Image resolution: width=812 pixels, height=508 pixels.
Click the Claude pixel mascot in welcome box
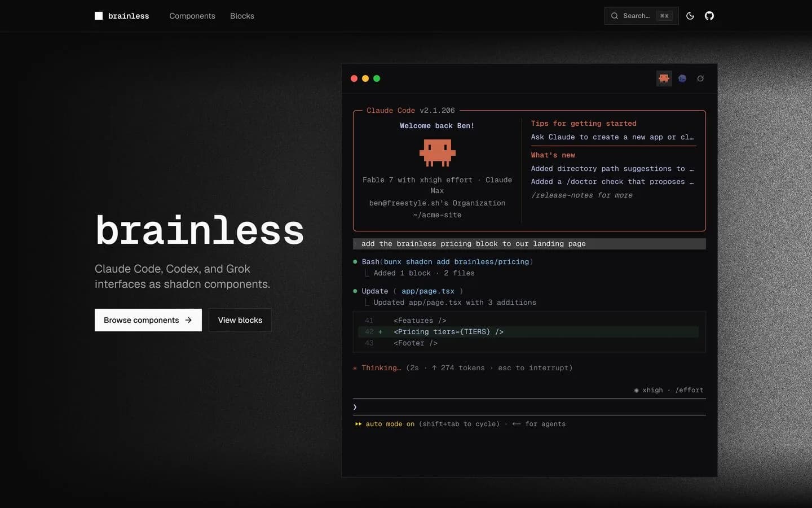point(438,152)
